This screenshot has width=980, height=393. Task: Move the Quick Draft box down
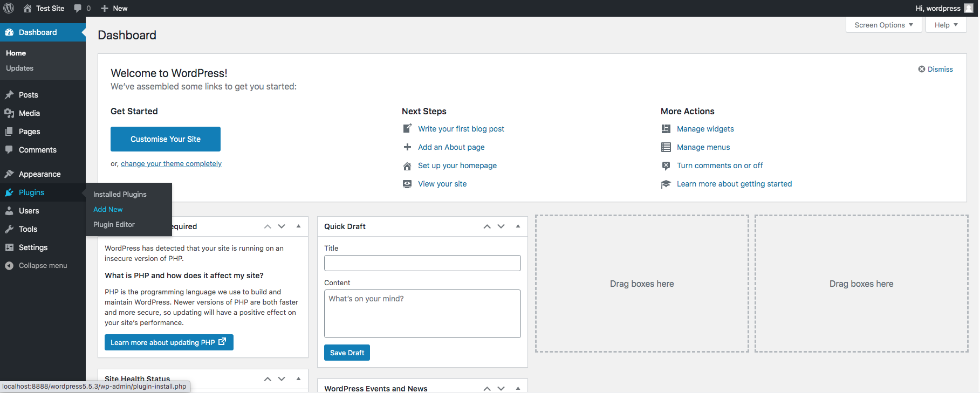coord(501,226)
